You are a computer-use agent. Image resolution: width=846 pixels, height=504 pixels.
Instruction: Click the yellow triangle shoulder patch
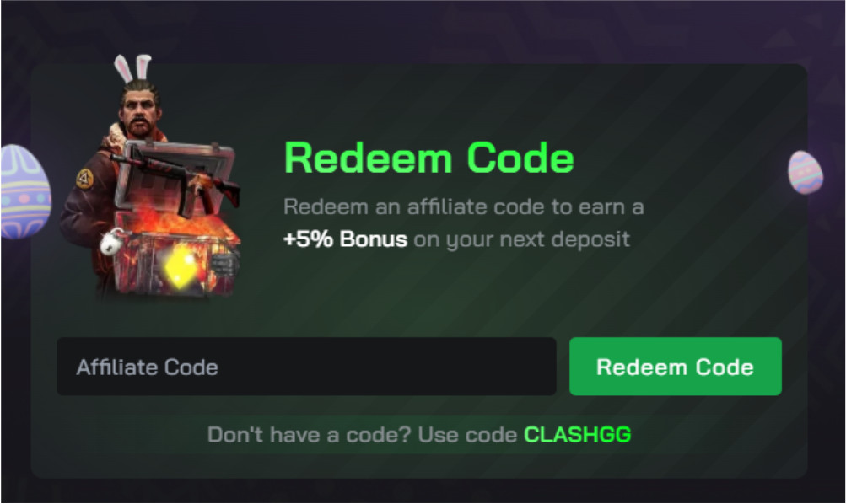coord(84,179)
